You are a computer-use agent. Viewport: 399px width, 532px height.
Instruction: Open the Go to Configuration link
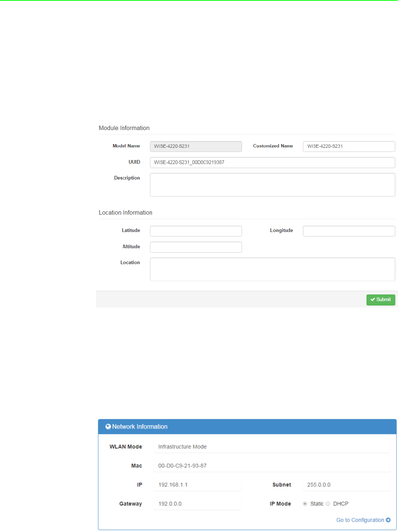[x=363, y=520]
